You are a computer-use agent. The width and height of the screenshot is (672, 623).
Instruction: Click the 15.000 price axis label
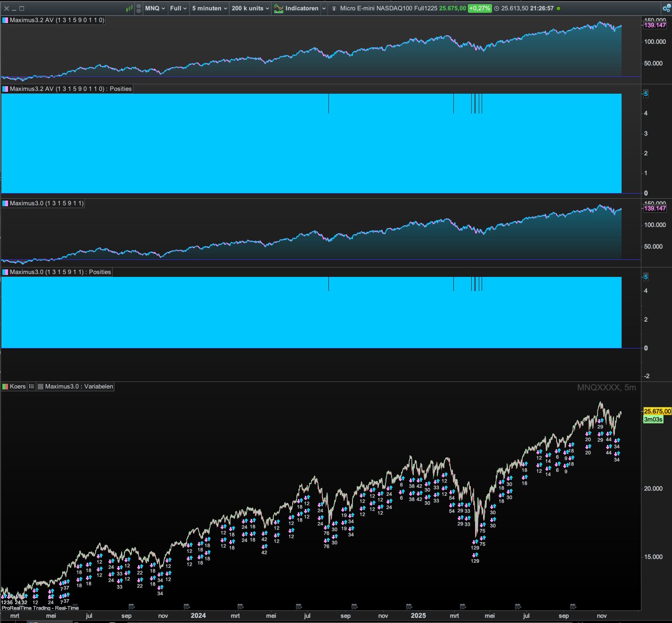click(x=653, y=557)
